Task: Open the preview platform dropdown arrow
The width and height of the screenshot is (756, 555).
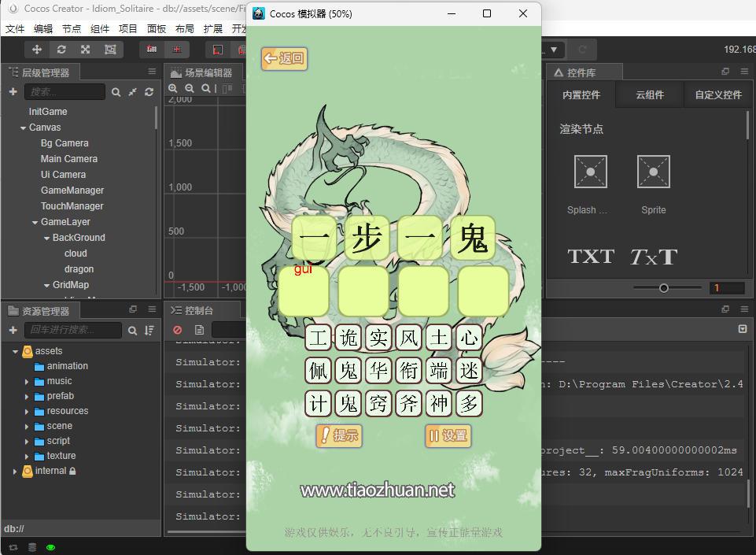Action: (x=554, y=50)
